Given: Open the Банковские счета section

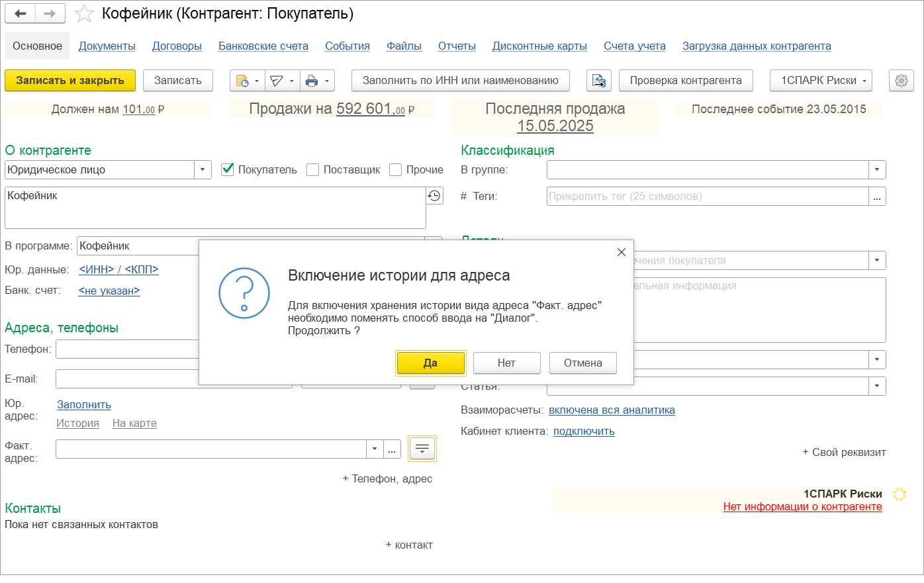Looking at the screenshot, I should point(262,46).
